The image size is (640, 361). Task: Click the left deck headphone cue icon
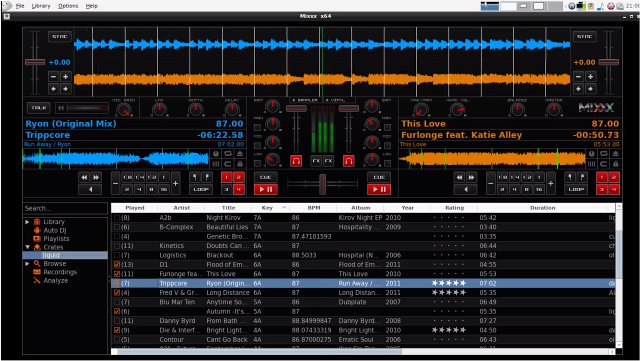click(x=296, y=161)
